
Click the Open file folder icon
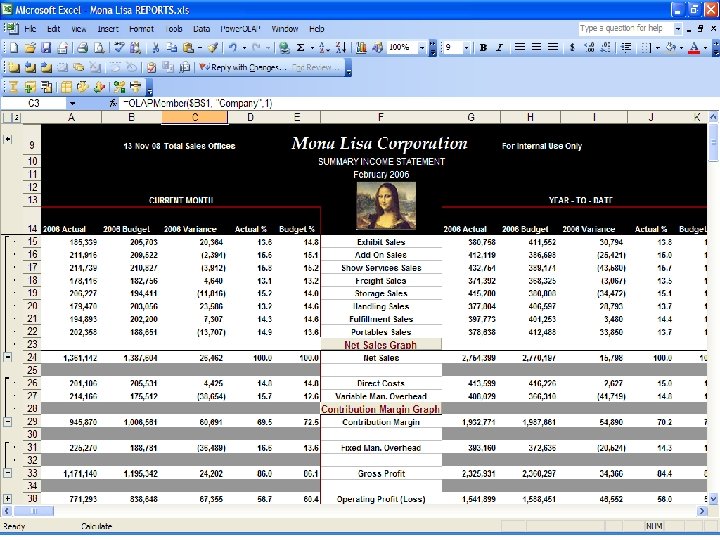pos(30,47)
